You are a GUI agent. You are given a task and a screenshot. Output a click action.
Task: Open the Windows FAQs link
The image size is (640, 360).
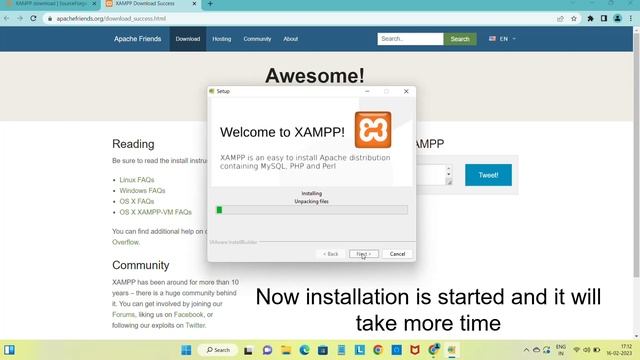142,191
